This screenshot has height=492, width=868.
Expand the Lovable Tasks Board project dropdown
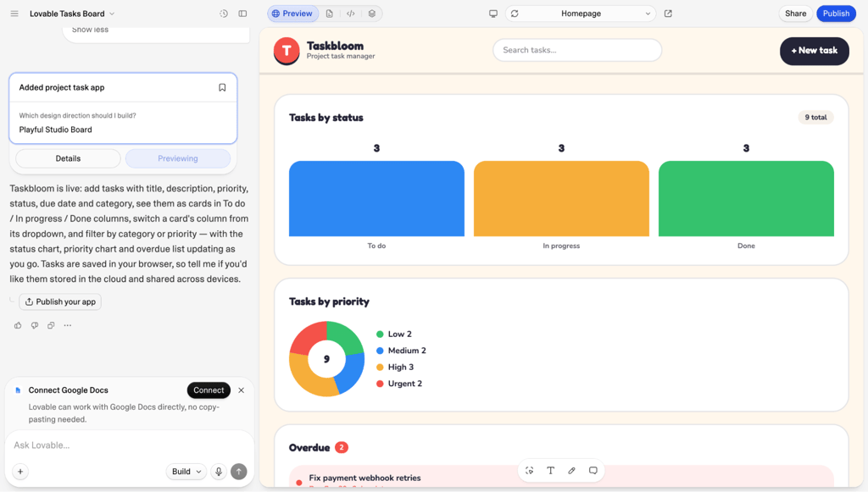(73, 14)
